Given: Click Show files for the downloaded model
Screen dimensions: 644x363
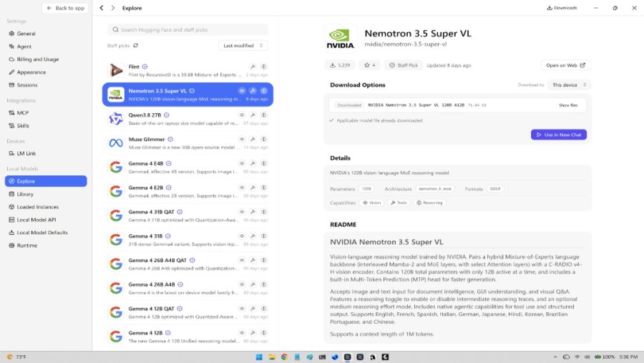Looking at the screenshot, I should click(568, 105).
